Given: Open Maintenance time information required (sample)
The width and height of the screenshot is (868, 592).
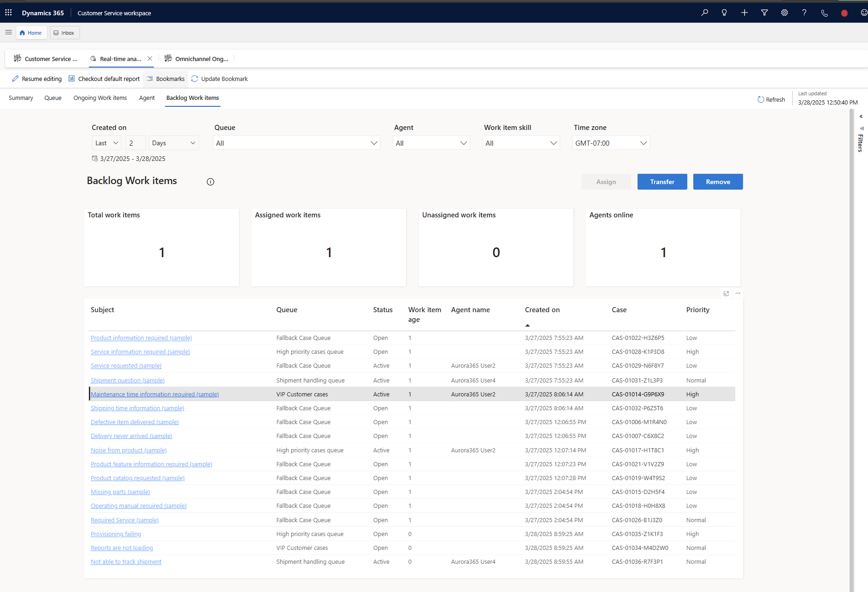Looking at the screenshot, I should [155, 395].
